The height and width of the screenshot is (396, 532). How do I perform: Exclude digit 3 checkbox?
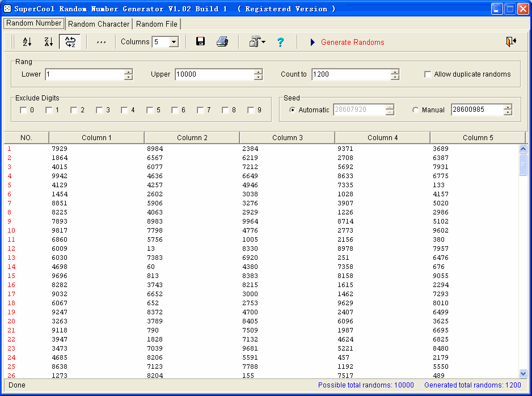(99, 110)
